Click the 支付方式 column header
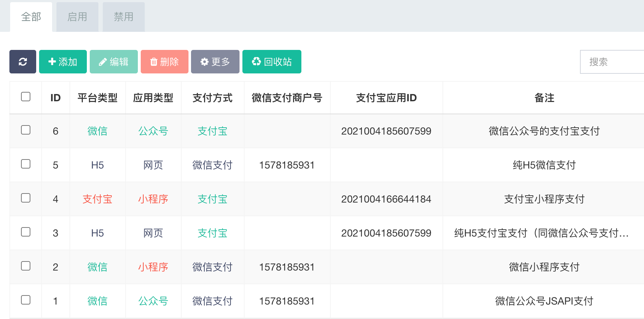The height and width of the screenshot is (319, 644). click(x=212, y=98)
